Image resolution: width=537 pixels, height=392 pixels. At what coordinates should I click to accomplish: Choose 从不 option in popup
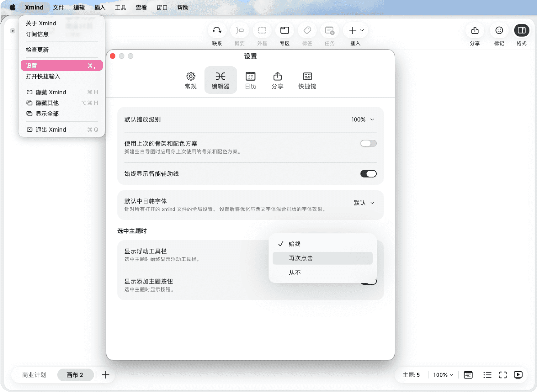322,273
